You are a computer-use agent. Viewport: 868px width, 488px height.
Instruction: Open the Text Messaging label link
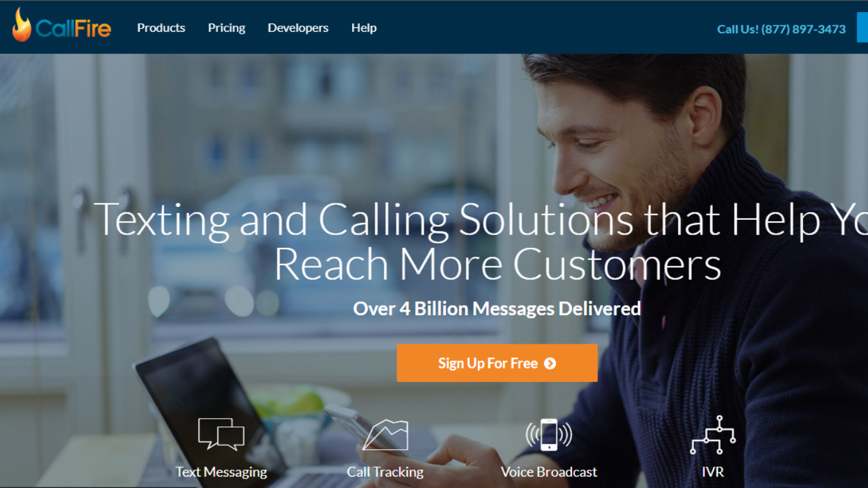pyautogui.click(x=221, y=472)
